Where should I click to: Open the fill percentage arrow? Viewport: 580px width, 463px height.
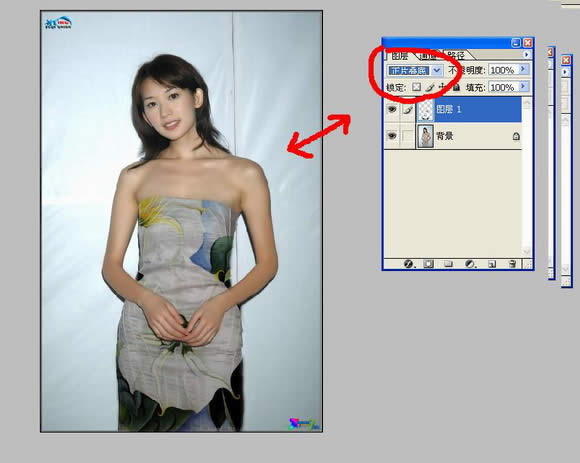[523, 87]
